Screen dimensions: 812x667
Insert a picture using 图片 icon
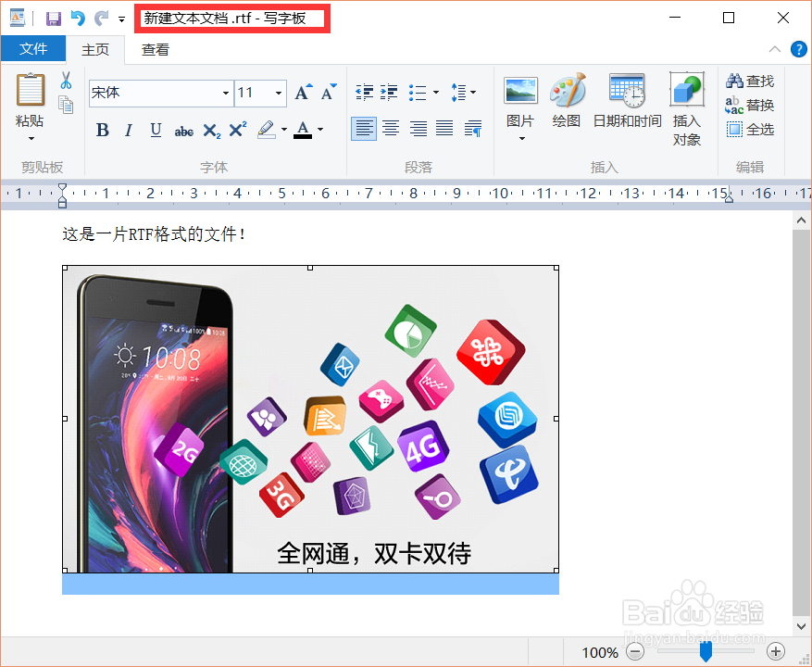coord(520,91)
